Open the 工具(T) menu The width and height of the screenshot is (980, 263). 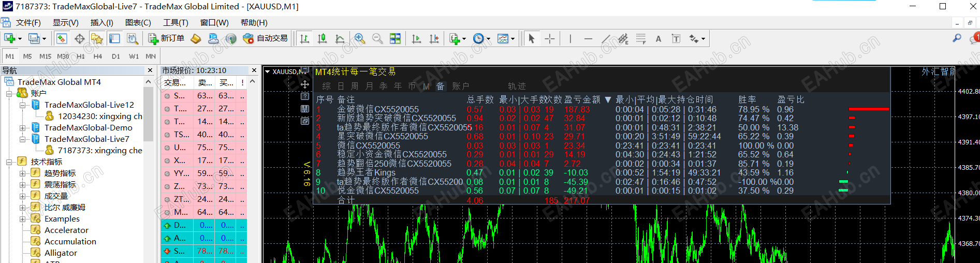coord(175,23)
